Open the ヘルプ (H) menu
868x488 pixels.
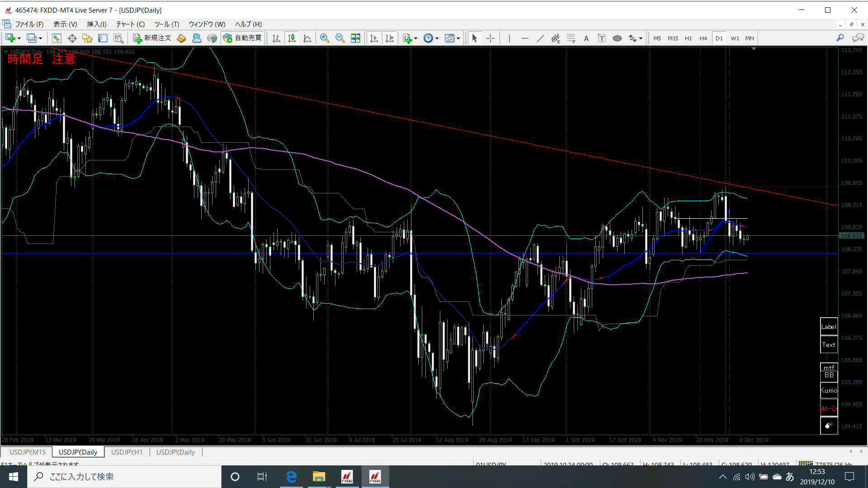coord(248,24)
